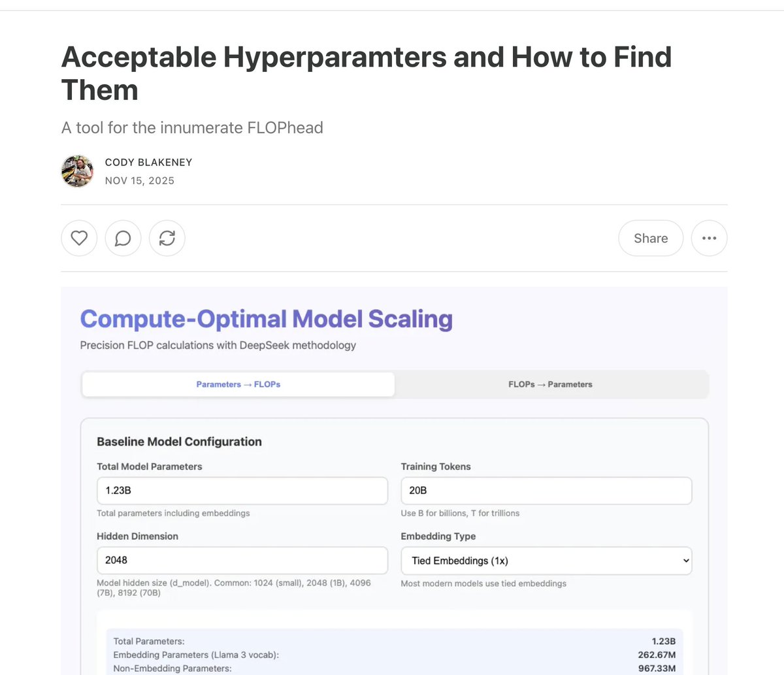The image size is (784, 675).
Task: Click Cody Blakeney's profile avatar
Action: tap(77, 171)
